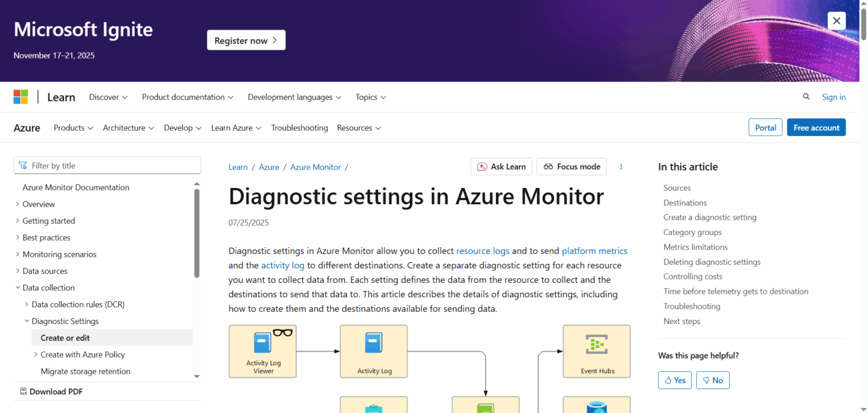Click inside the Filter by title field

tap(107, 165)
